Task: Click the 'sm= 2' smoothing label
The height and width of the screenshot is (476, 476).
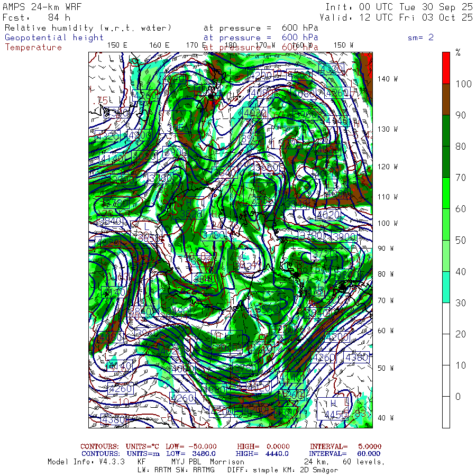Action: [x=420, y=38]
